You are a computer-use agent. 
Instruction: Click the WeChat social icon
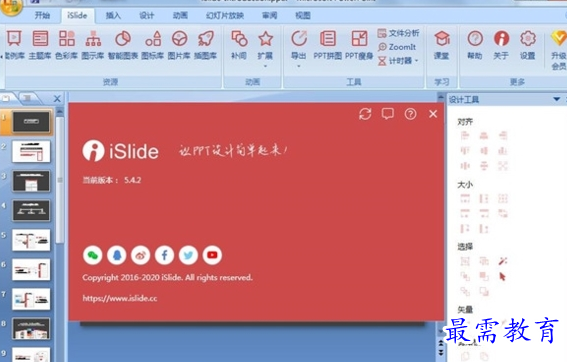click(x=93, y=255)
